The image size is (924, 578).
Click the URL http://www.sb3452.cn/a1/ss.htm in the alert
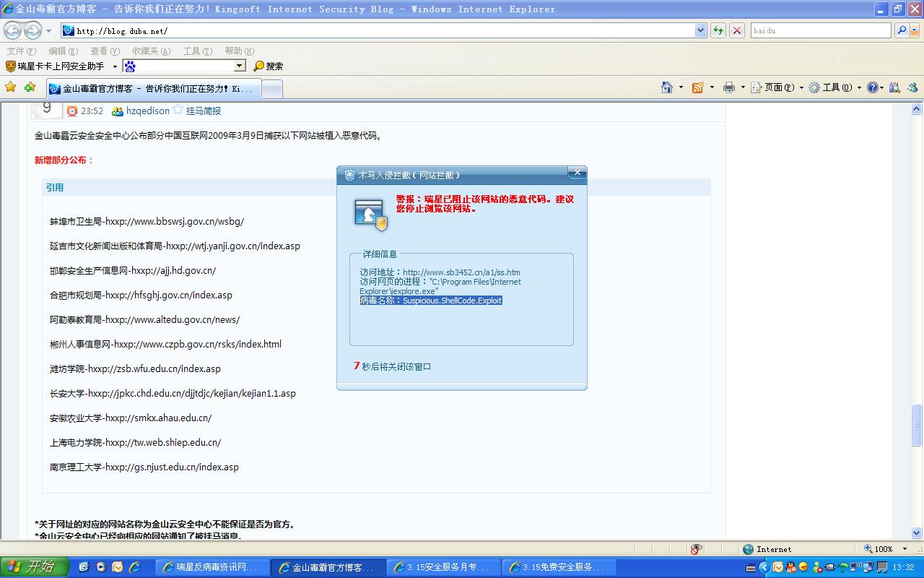coord(461,272)
